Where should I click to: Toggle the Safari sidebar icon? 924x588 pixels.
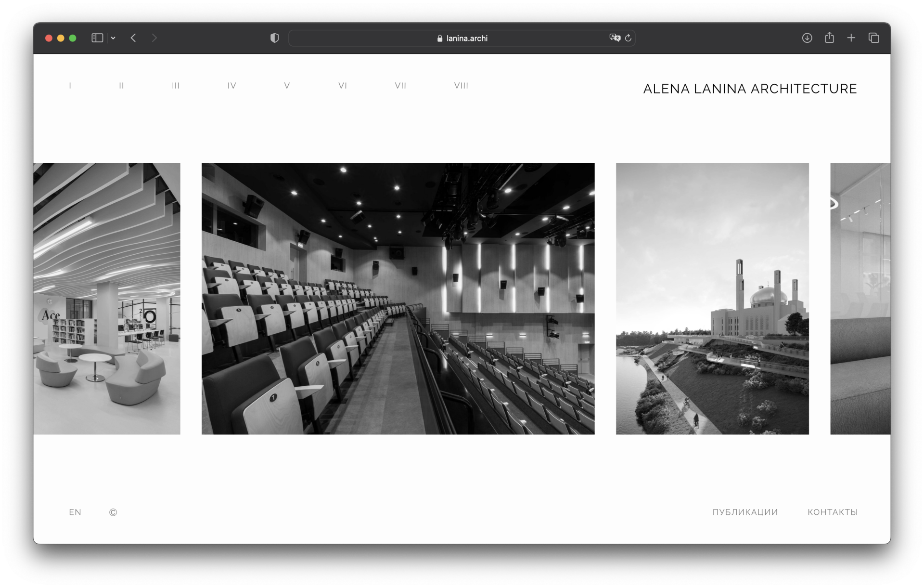pos(97,38)
